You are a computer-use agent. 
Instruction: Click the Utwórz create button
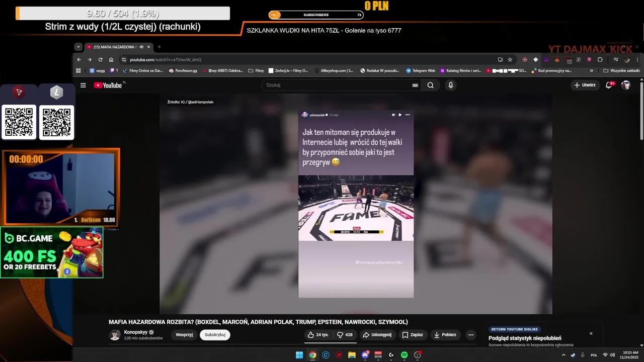[585, 85]
